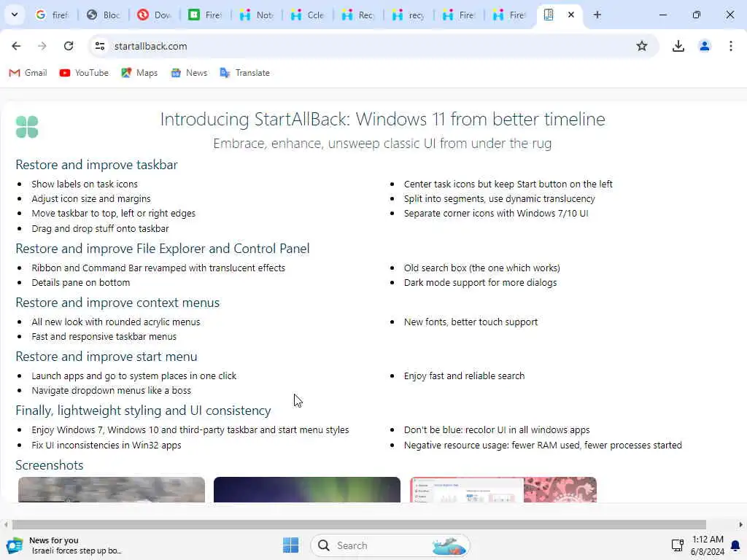
Task: Reload the current page
Action: 69,46
